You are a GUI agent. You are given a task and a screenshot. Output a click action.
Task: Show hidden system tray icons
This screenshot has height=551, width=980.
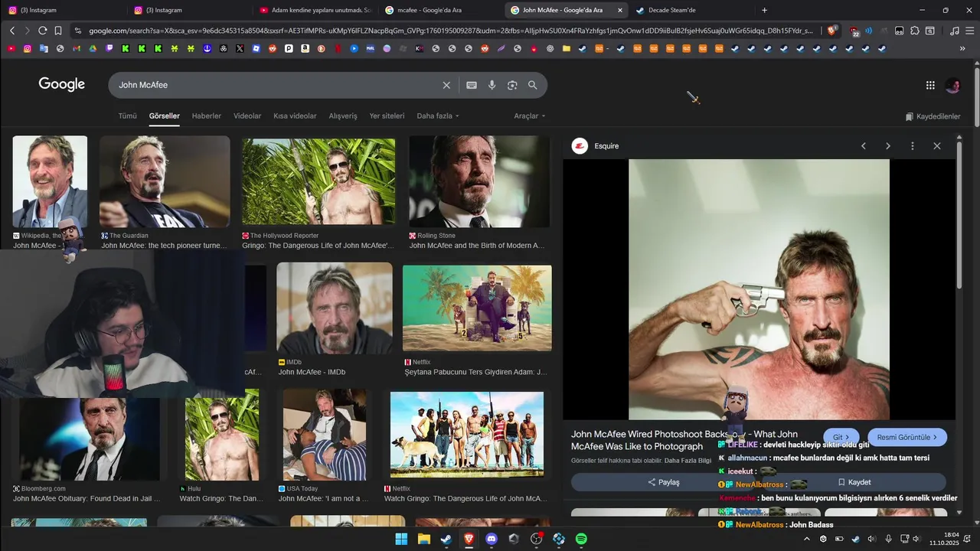click(806, 539)
